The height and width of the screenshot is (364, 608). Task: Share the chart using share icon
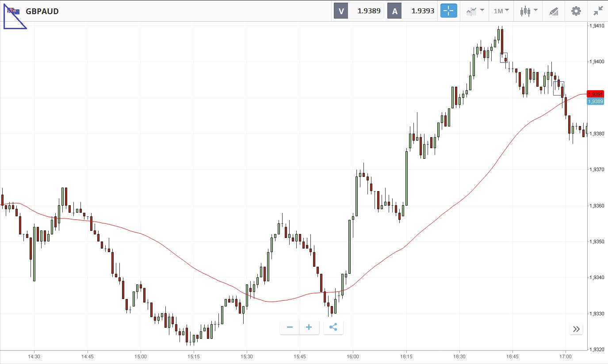333,327
